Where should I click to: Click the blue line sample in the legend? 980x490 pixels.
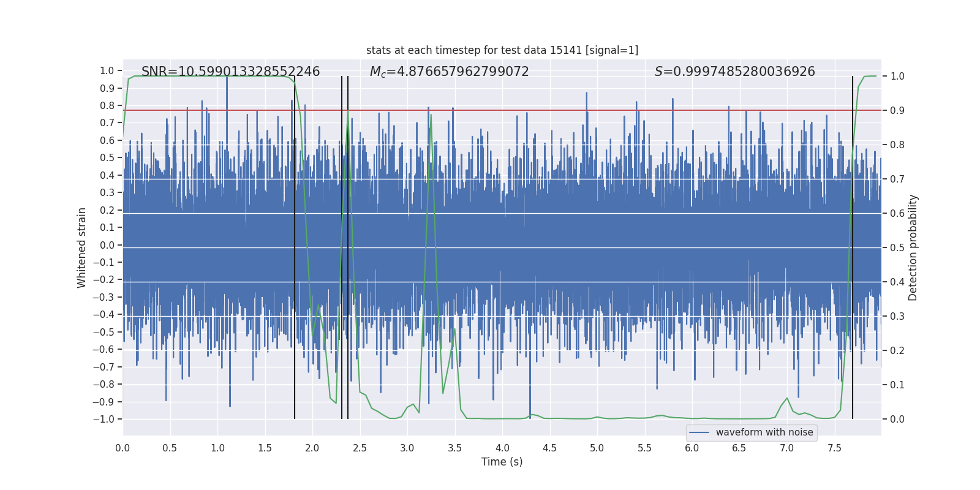699,432
